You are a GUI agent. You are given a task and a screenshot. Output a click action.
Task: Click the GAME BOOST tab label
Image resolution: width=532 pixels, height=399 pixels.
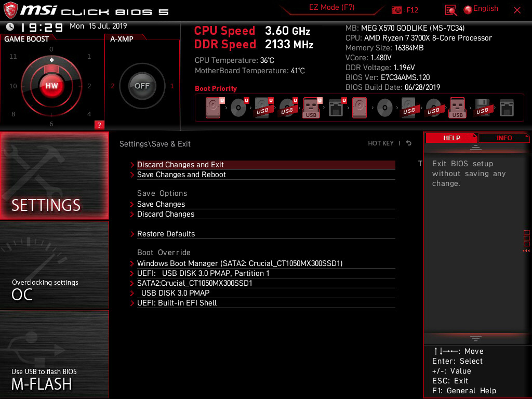tap(26, 39)
